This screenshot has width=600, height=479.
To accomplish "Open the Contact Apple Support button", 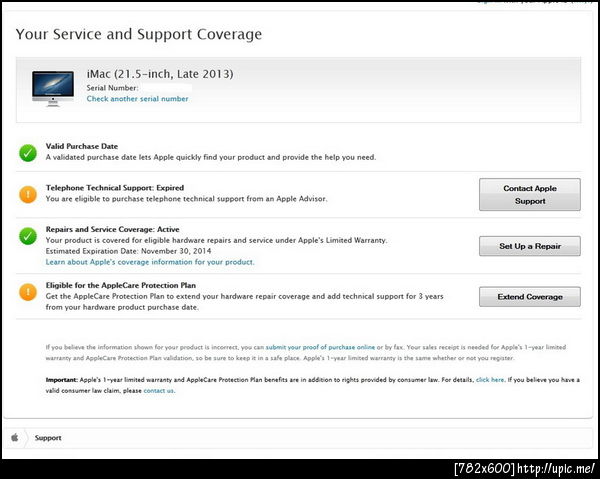I will [530, 194].
